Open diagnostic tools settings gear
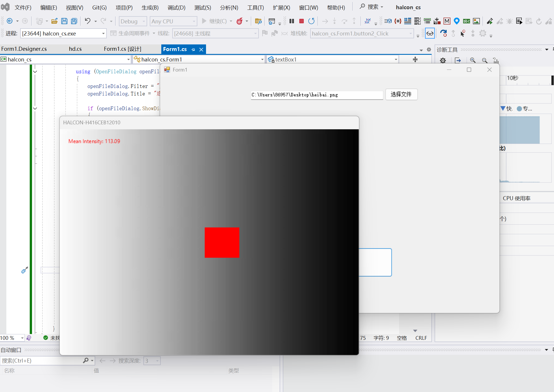The height and width of the screenshot is (392, 554). point(443,60)
